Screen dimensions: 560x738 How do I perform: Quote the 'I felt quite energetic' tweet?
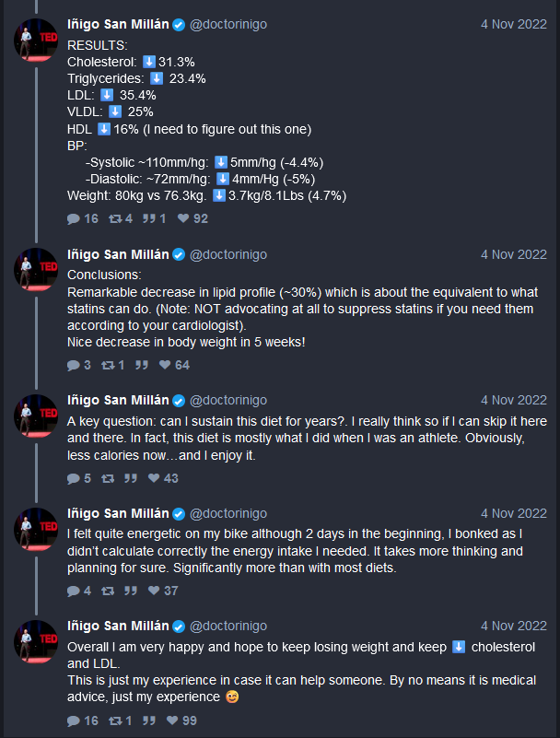pyautogui.click(x=131, y=592)
